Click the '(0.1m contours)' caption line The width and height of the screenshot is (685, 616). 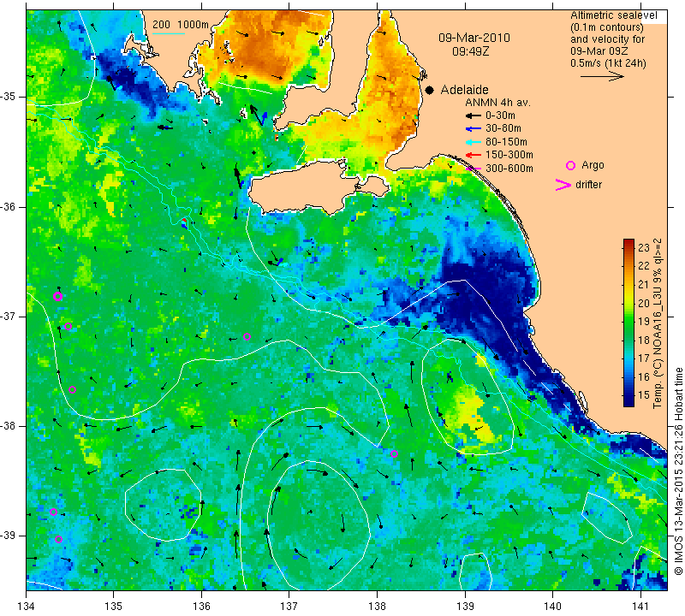(x=606, y=27)
